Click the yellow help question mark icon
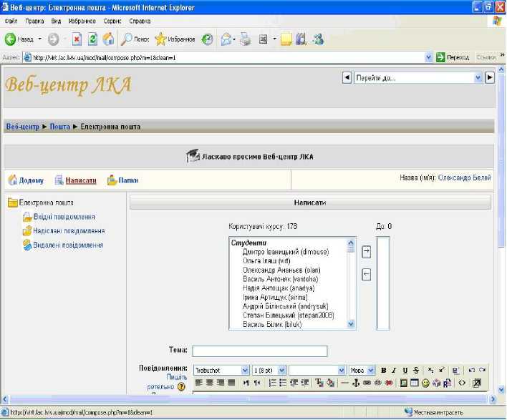The image size is (507, 420). pos(181,387)
